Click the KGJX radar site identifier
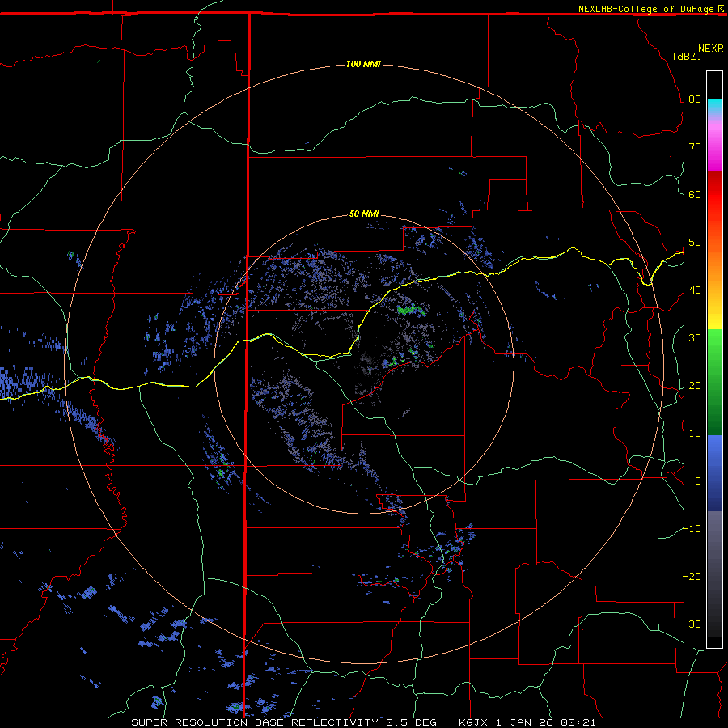Viewport: 728px width, 728px height. coord(473,722)
